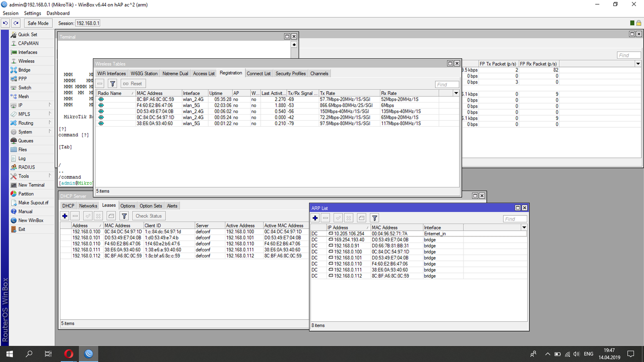The image size is (644, 362).
Task: Open the Session menu
Action: pyautogui.click(x=11, y=14)
